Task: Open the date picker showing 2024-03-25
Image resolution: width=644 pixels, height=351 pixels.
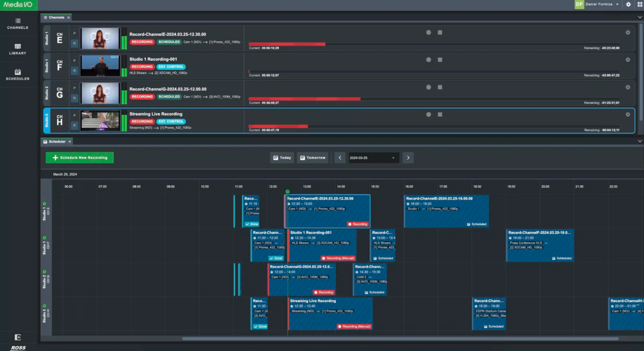Action: (372, 158)
